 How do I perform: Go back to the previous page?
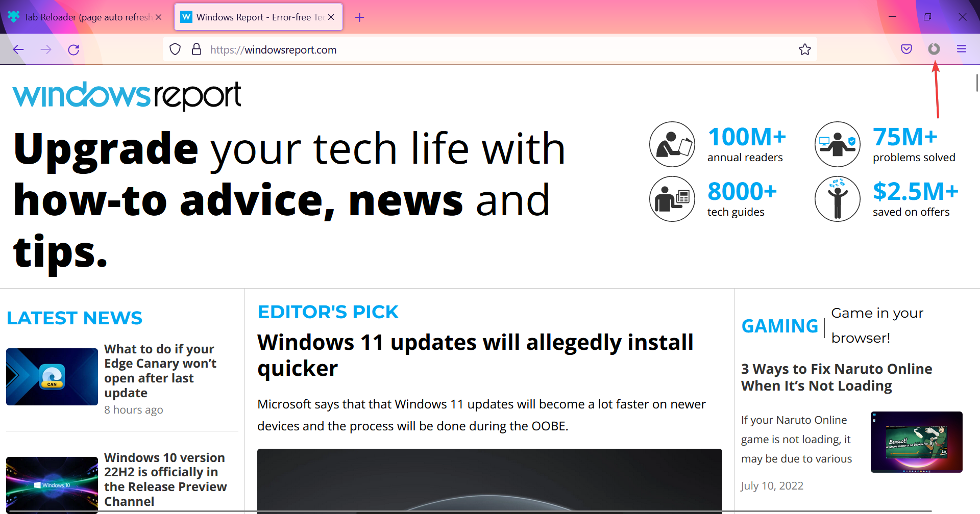(x=18, y=49)
